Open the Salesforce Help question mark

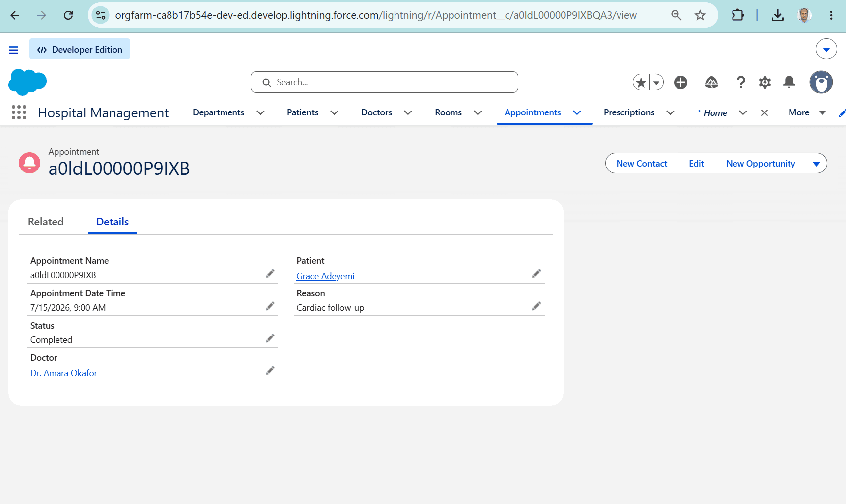741,82
